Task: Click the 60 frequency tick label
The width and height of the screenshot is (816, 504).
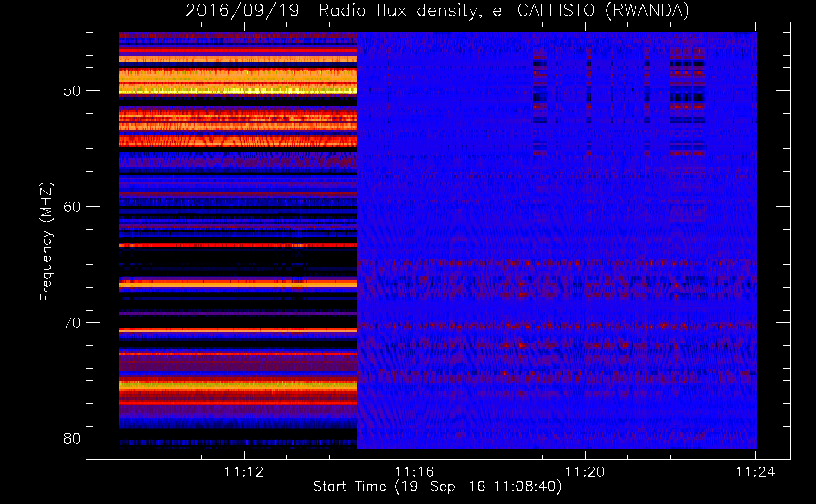Action: tap(72, 207)
